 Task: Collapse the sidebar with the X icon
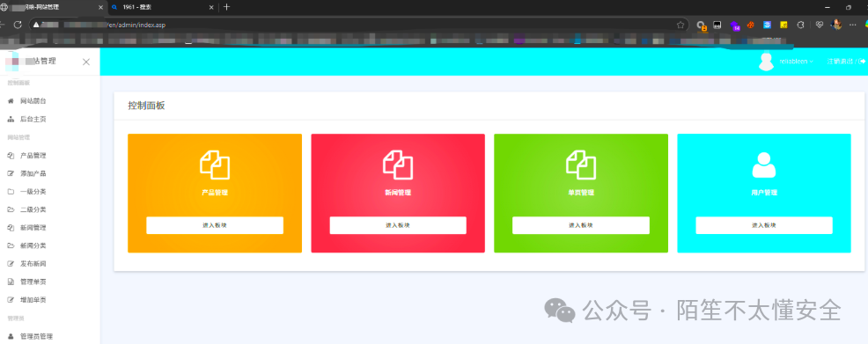point(86,62)
